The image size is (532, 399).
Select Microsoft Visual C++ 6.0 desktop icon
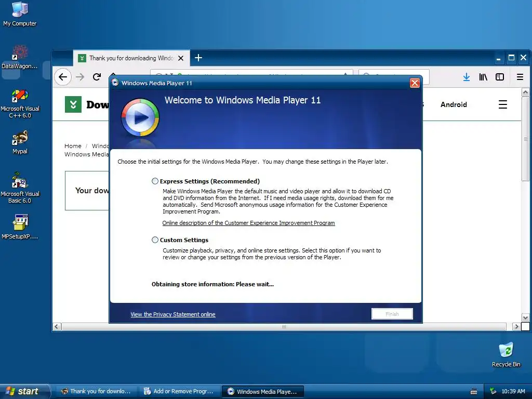click(20, 103)
